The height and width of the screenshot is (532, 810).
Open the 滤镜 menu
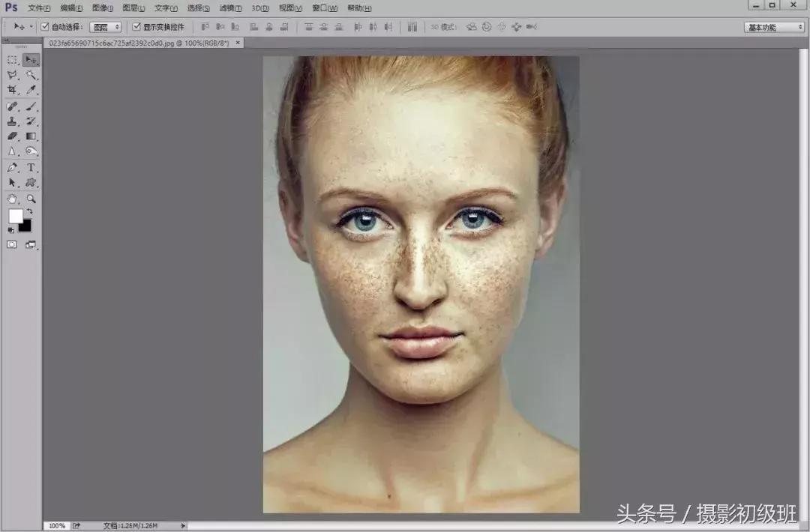pos(230,8)
